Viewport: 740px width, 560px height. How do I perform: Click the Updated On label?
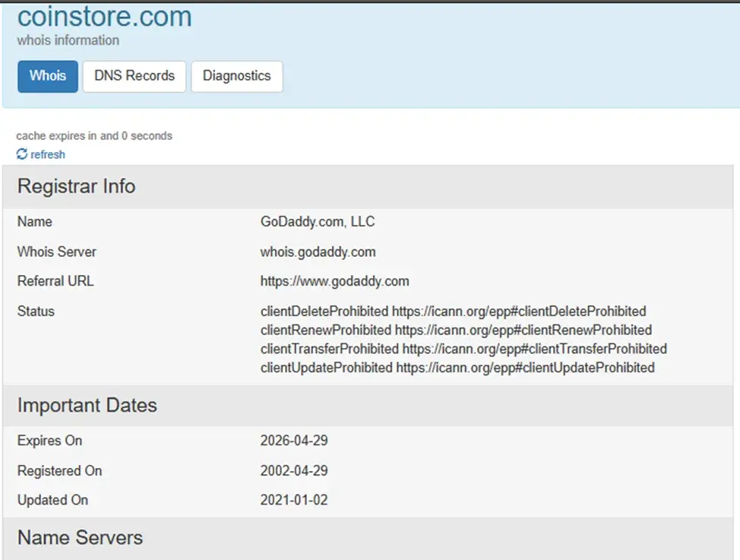(x=53, y=500)
